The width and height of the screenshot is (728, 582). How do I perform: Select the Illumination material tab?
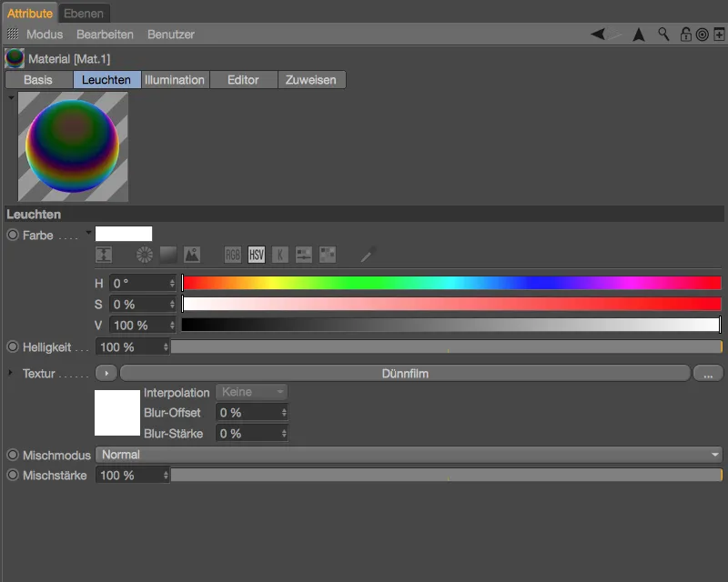(175, 80)
